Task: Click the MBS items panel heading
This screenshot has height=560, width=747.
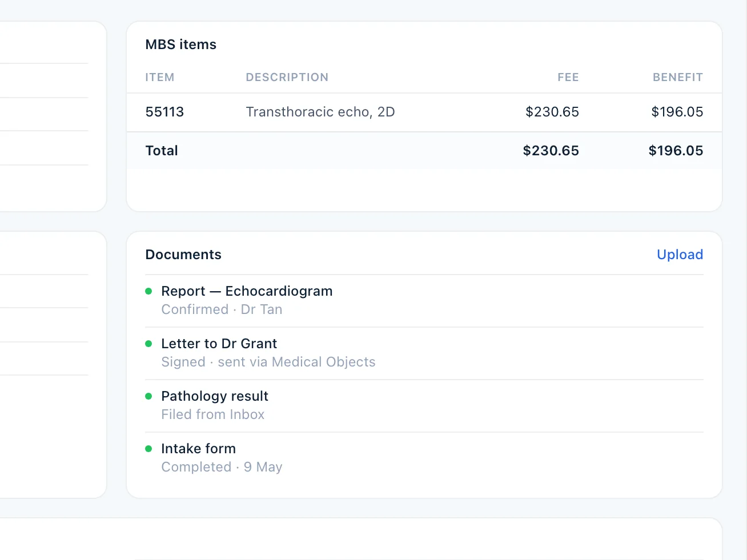Action: (x=181, y=45)
